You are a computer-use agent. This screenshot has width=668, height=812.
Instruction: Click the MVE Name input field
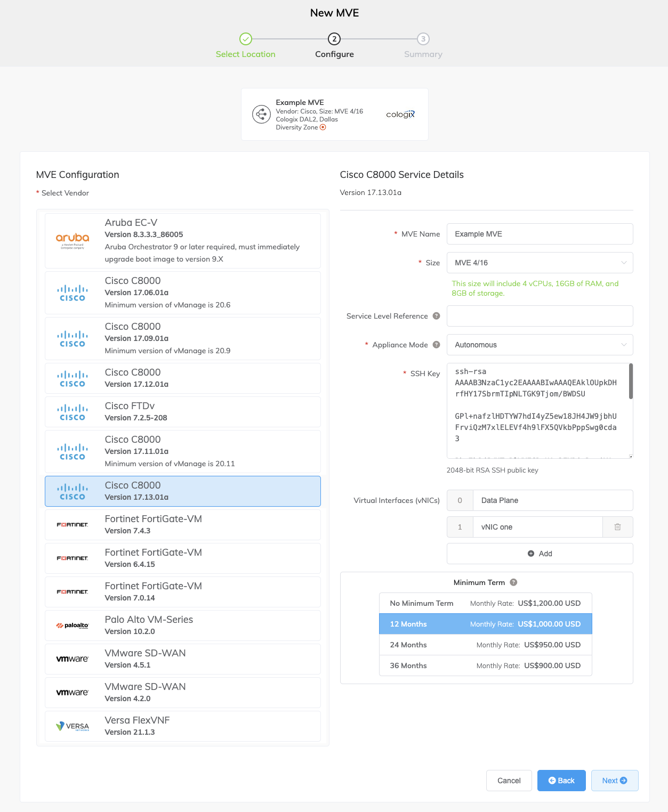[x=540, y=234]
